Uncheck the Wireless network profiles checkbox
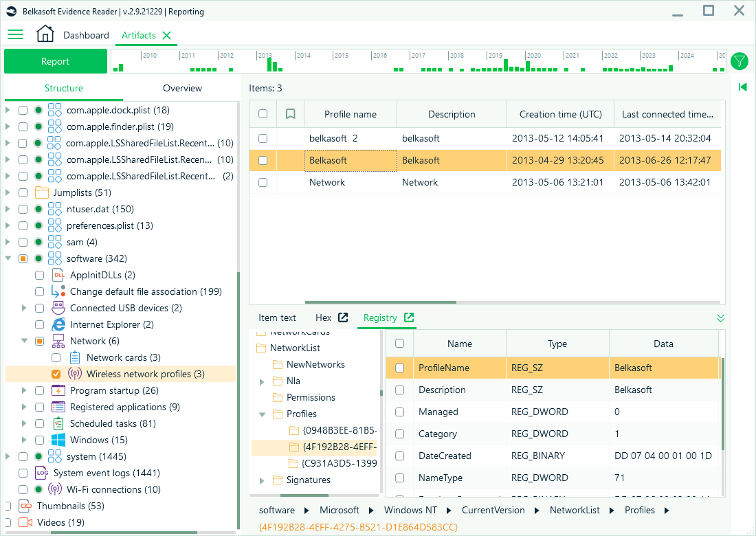Image resolution: width=756 pixels, height=536 pixels. point(56,373)
